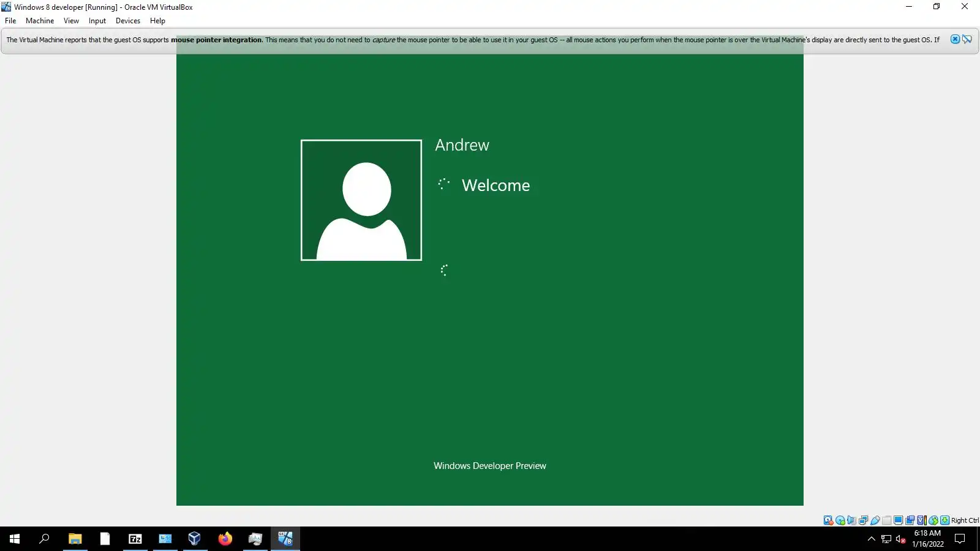Viewport: 980px width, 551px height.
Task: Click the Welcome text
Action: pos(496,186)
